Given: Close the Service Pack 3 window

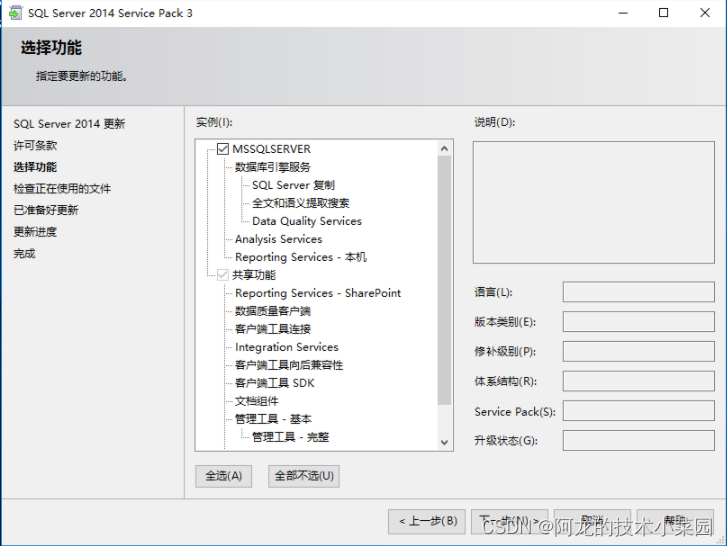Looking at the screenshot, I should (705, 13).
